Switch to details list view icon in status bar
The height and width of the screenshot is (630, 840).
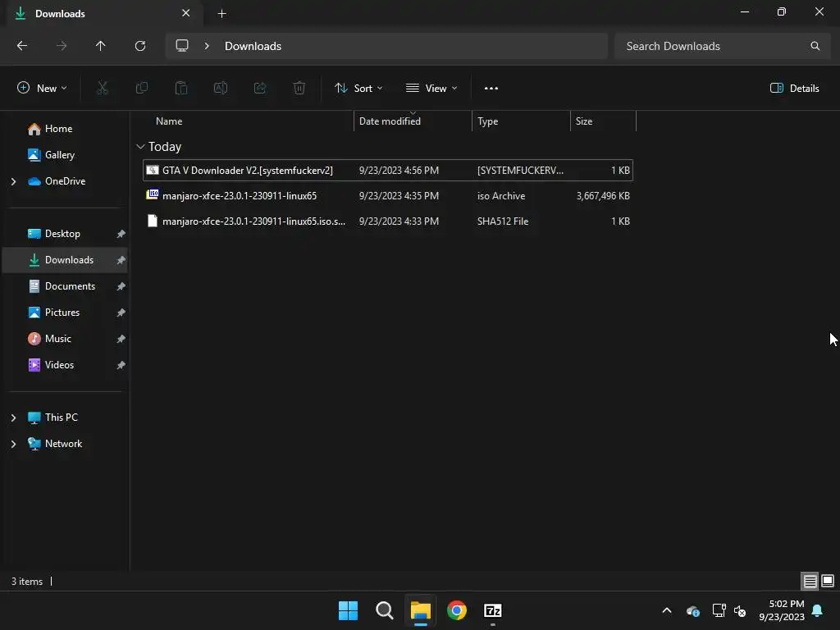click(810, 581)
